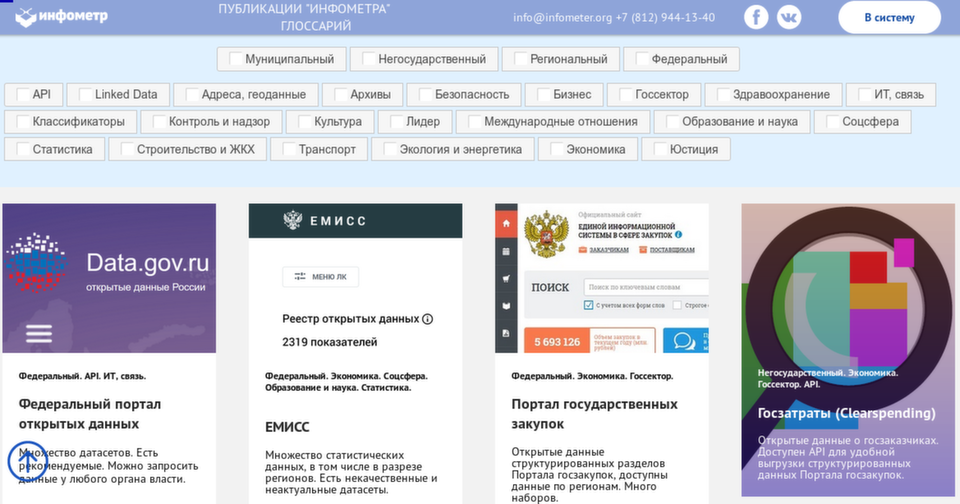Click the «МЕНЮ ЛК» button in ЕМИСС thumbnail
Image resolution: width=960 pixels, height=504 pixels.
tap(320, 277)
